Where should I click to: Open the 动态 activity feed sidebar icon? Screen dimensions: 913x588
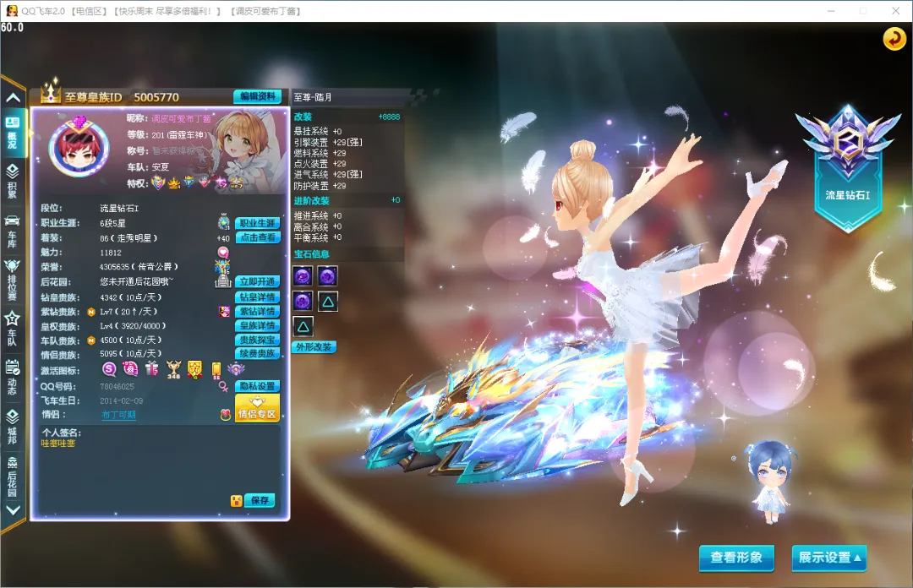pos(13,373)
